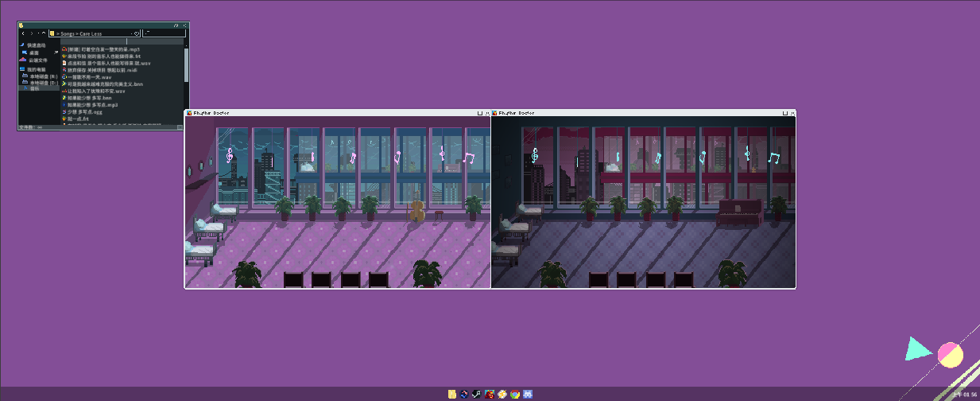Viewport: 980px width, 401px height.
Task: Click the piano in right Rhythm Doctor window
Action: [741, 213]
